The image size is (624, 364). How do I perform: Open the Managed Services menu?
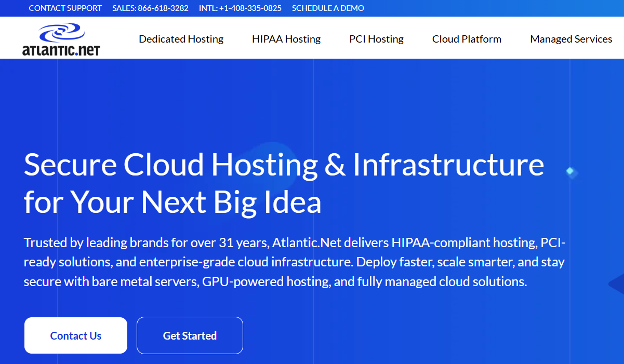pyautogui.click(x=571, y=39)
